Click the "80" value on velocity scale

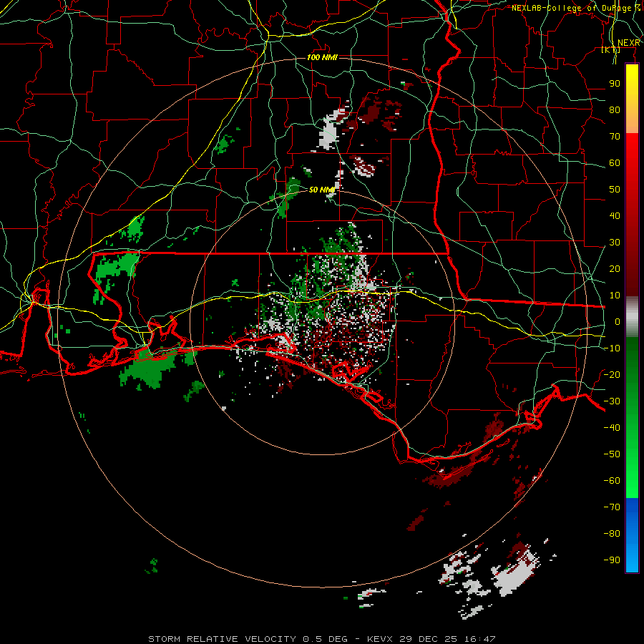[x=615, y=110]
